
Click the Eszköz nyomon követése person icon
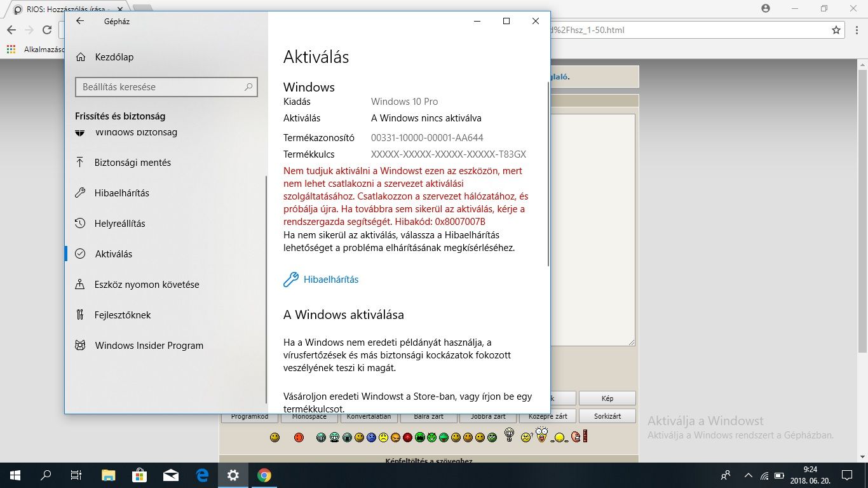(80, 285)
